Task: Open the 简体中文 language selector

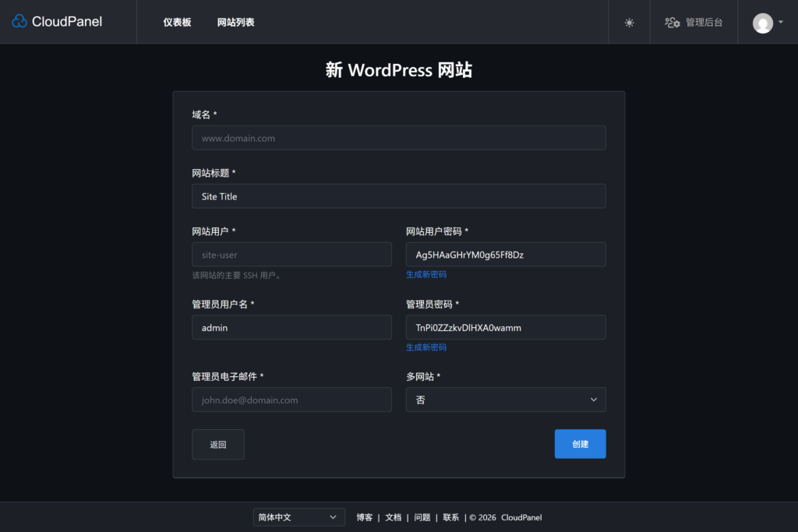Action: [298, 517]
